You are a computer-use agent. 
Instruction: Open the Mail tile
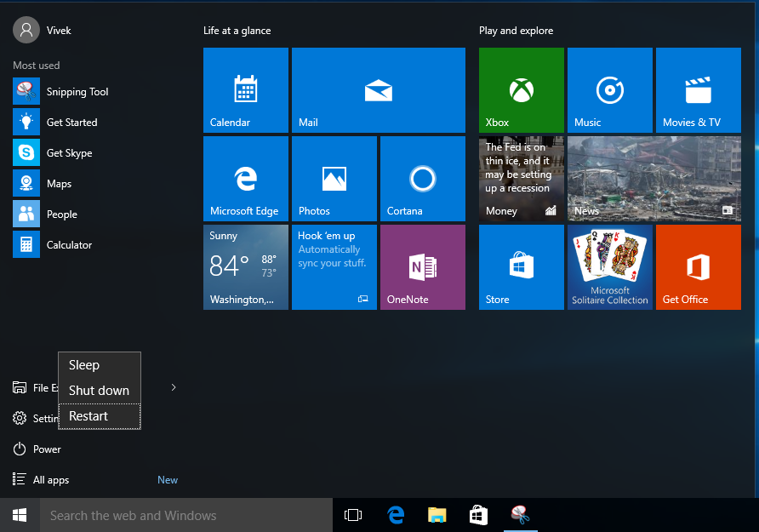[379, 89]
